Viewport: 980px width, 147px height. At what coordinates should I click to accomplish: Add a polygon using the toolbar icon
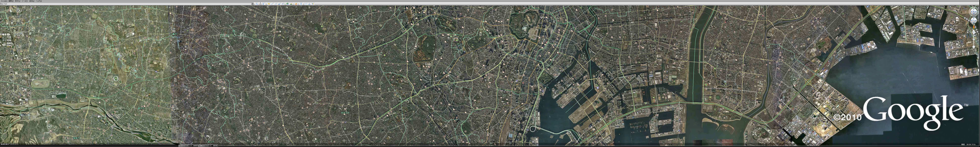(x=272, y=4)
